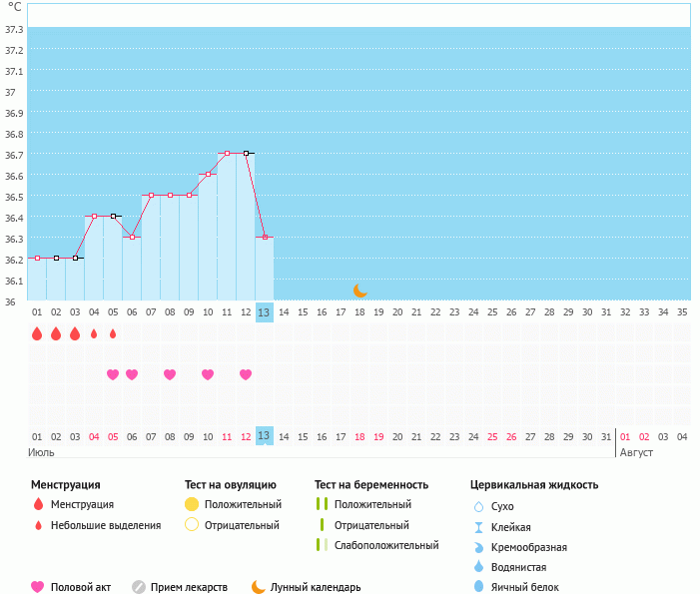The image size is (700, 594).
Task: Click the dry cervical fluid drop icon
Action: tap(478, 507)
